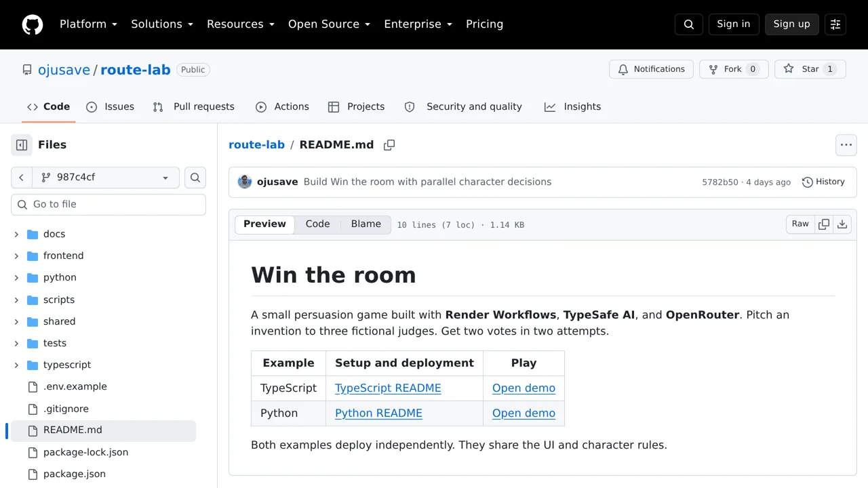Click the GitHub logo icon
Screen dimensions: 868x488
[x=33, y=24]
